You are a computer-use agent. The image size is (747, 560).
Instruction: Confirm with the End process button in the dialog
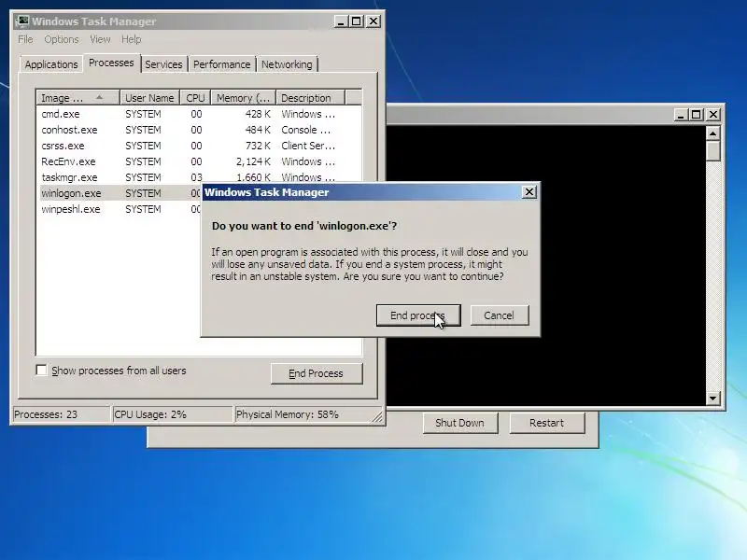click(418, 315)
